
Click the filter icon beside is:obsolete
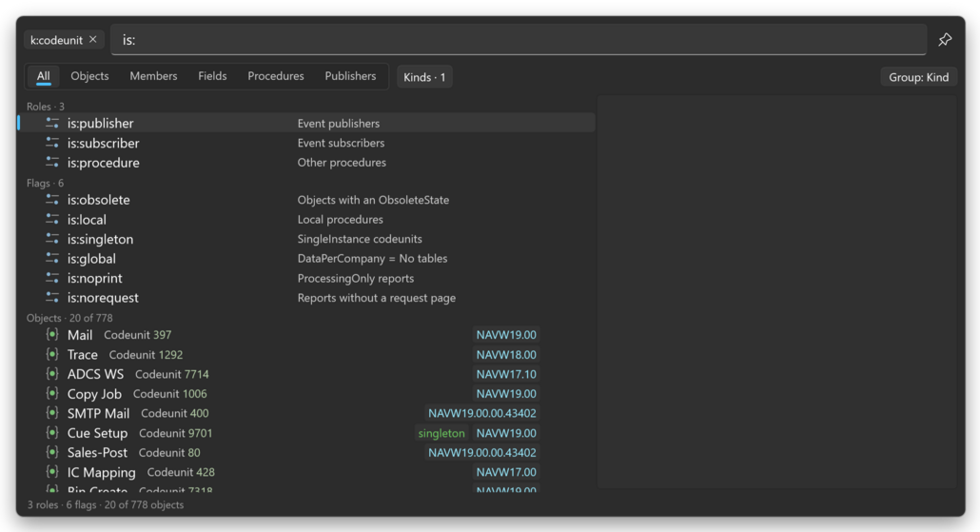coord(52,200)
